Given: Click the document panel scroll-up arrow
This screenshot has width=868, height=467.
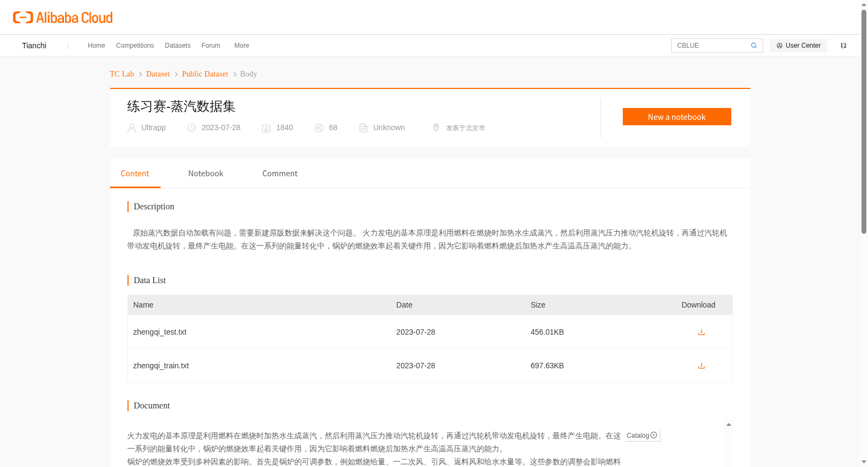Looking at the screenshot, I should (729, 425).
